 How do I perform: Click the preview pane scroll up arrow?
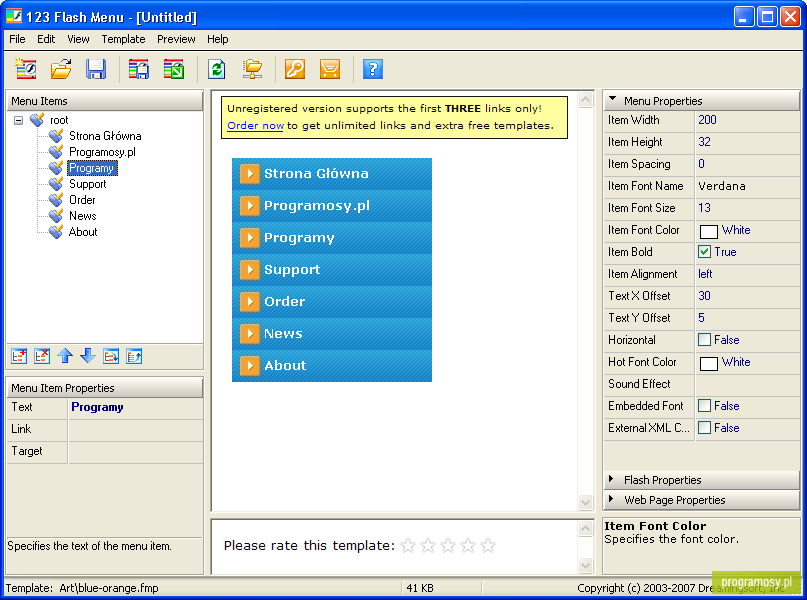tap(585, 99)
